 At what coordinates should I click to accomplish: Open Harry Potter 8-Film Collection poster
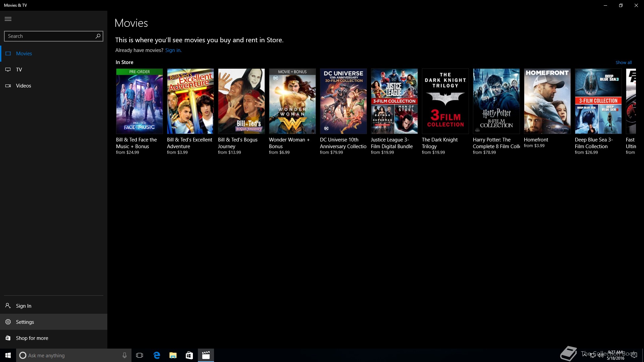pyautogui.click(x=496, y=101)
